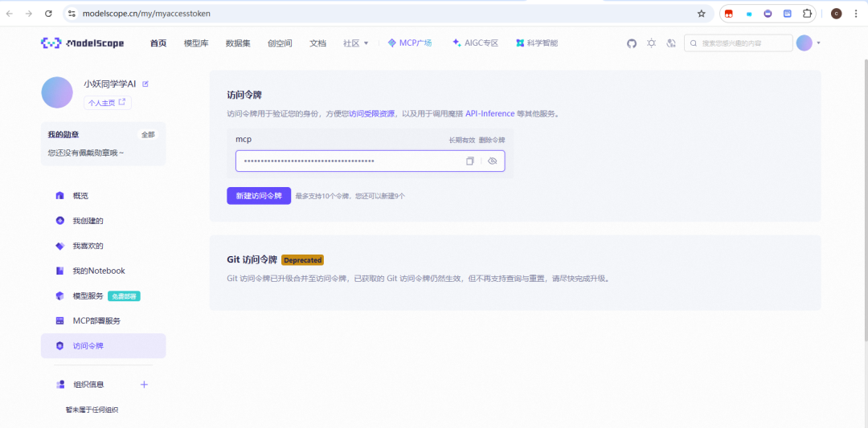Open Chrome three-dot menu
Screen dimensions: 868x428
pos(856,14)
